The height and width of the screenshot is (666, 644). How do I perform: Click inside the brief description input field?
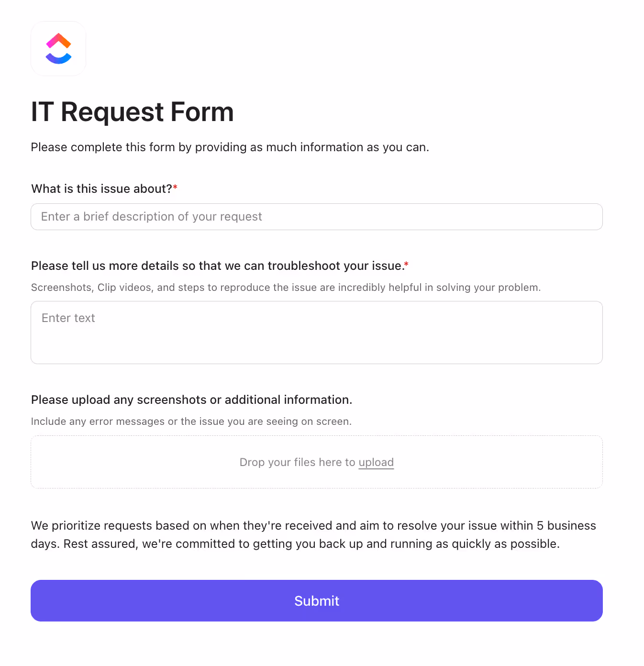[316, 217]
